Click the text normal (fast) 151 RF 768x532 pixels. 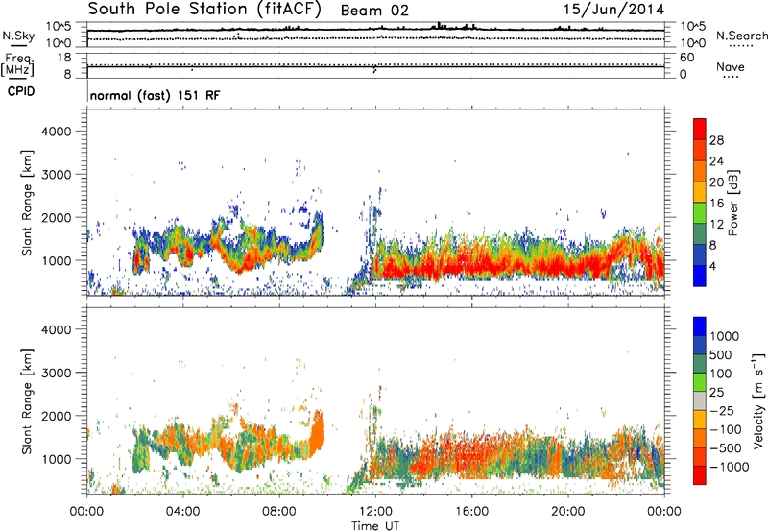[156, 95]
